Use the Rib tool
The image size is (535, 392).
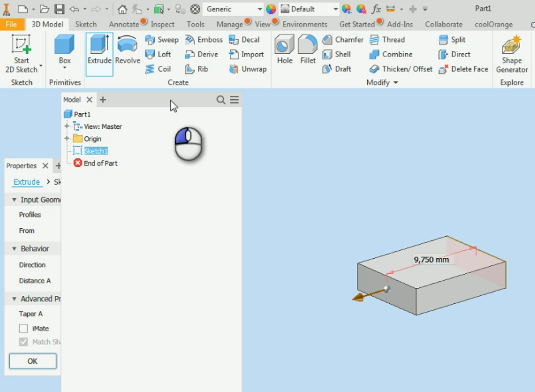click(x=196, y=69)
